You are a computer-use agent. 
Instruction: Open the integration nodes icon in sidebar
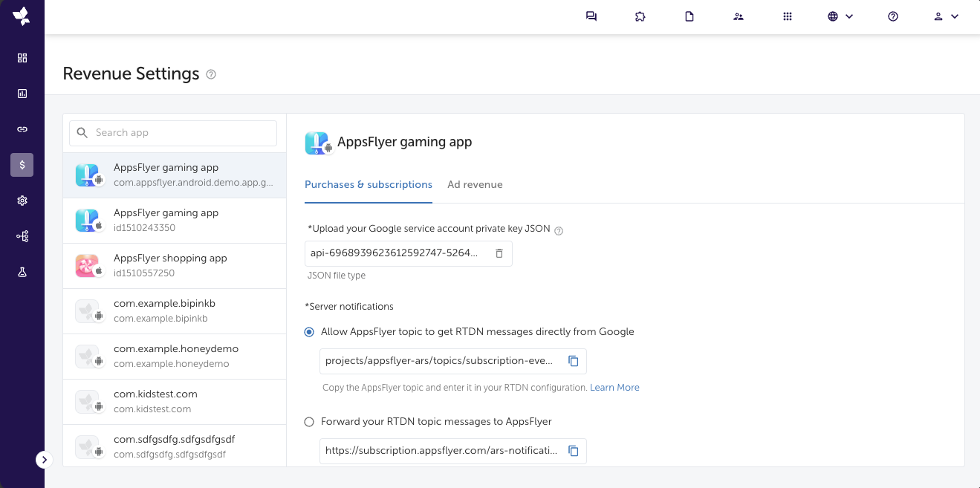pyautogui.click(x=22, y=236)
